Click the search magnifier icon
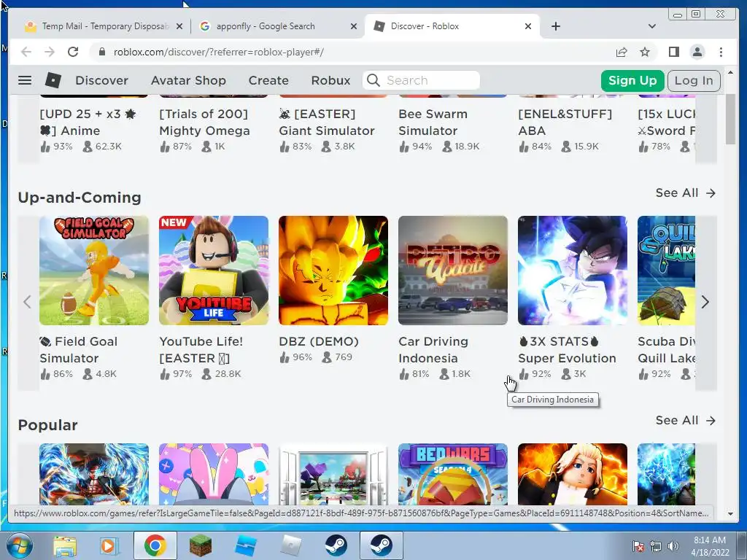747x560 pixels. (373, 80)
